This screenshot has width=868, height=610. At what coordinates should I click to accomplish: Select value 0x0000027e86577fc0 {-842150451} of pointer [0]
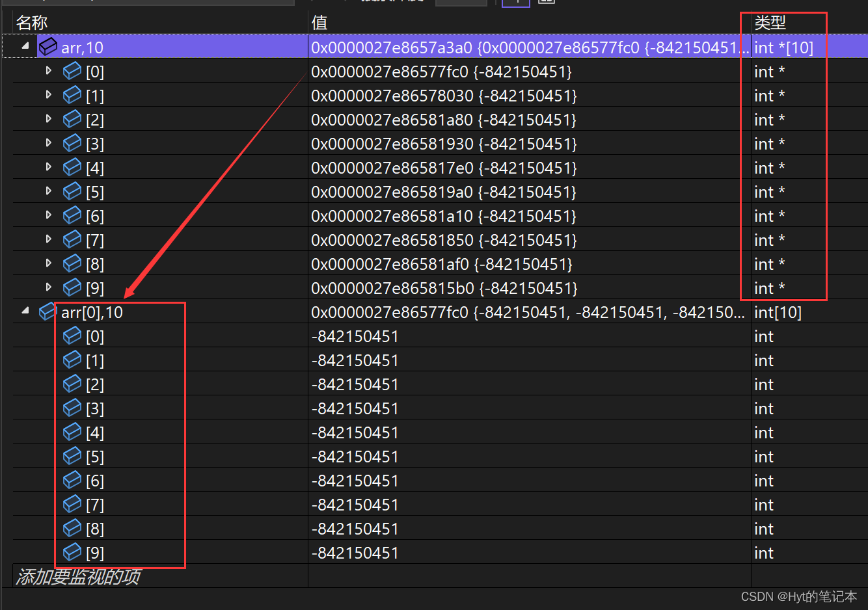coord(441,72)
